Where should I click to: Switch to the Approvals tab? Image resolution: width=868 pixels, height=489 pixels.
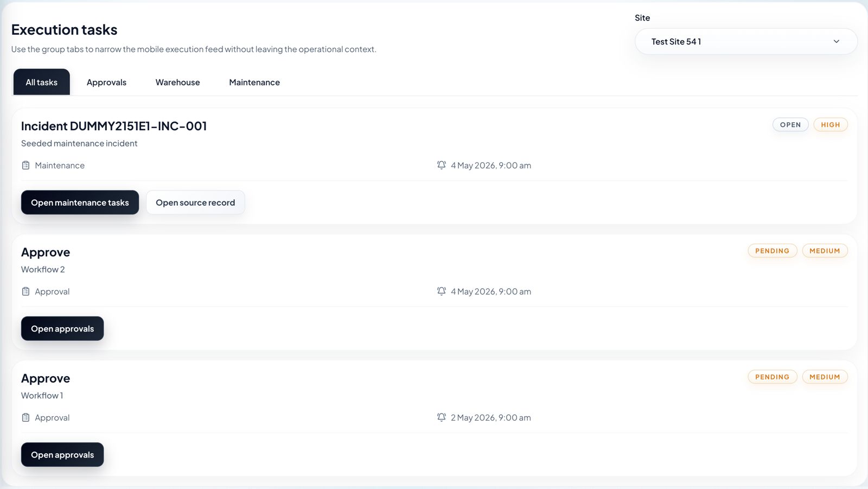tap(106, 82)
